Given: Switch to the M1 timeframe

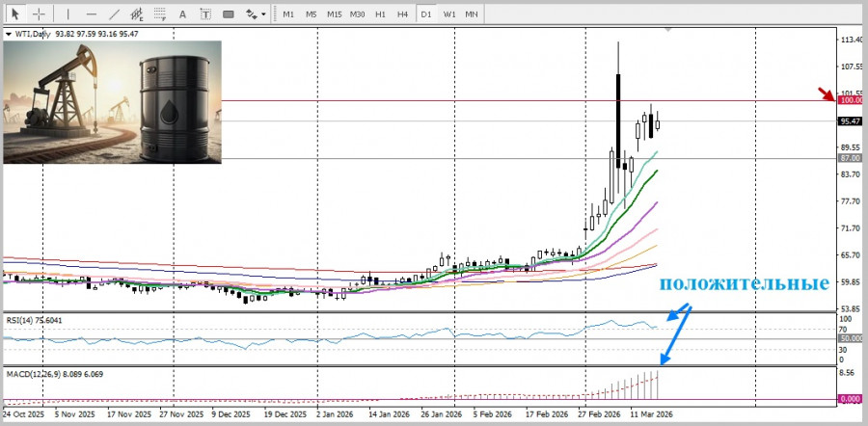Looking at the screenshot, I should (288, 14).
